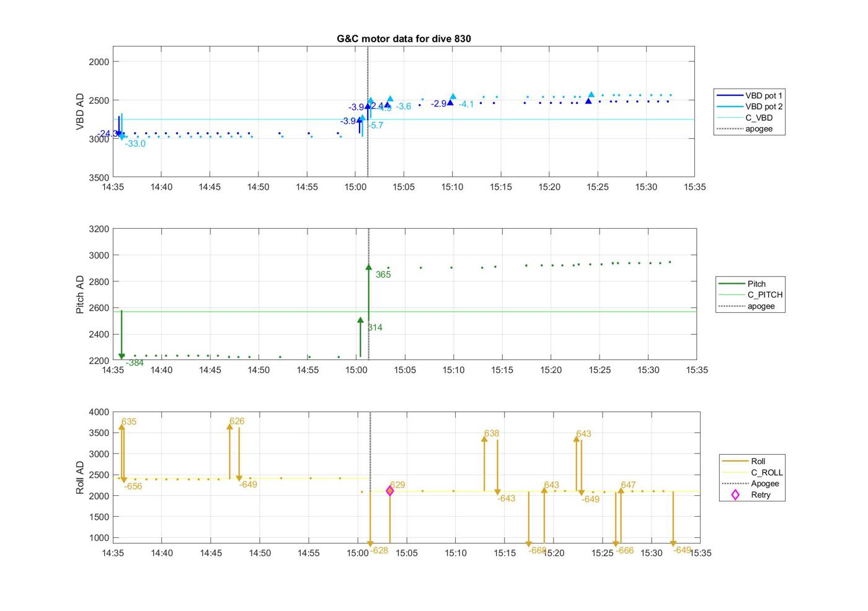Click the 'Retry' legend entry label
868x611 pixels.
[761, 495]
